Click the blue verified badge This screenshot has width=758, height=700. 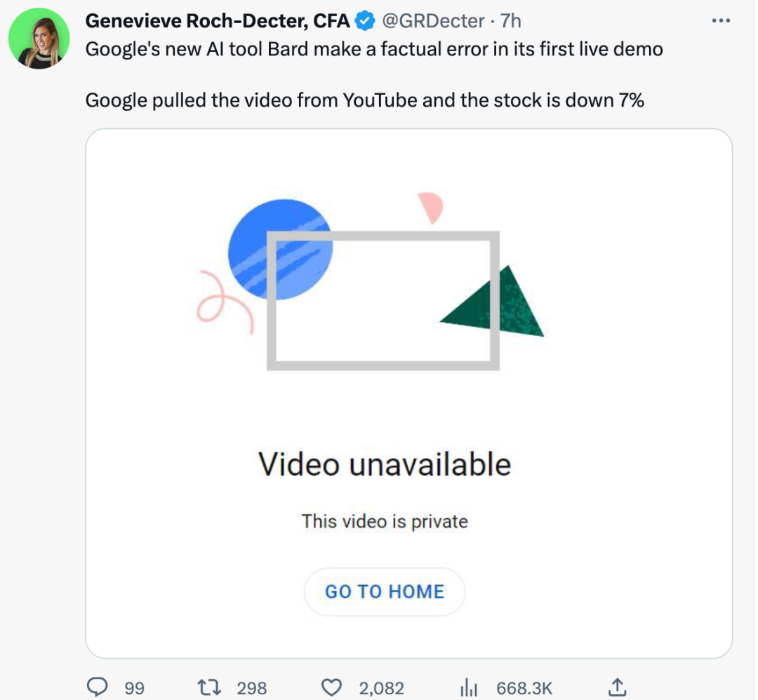365,21
